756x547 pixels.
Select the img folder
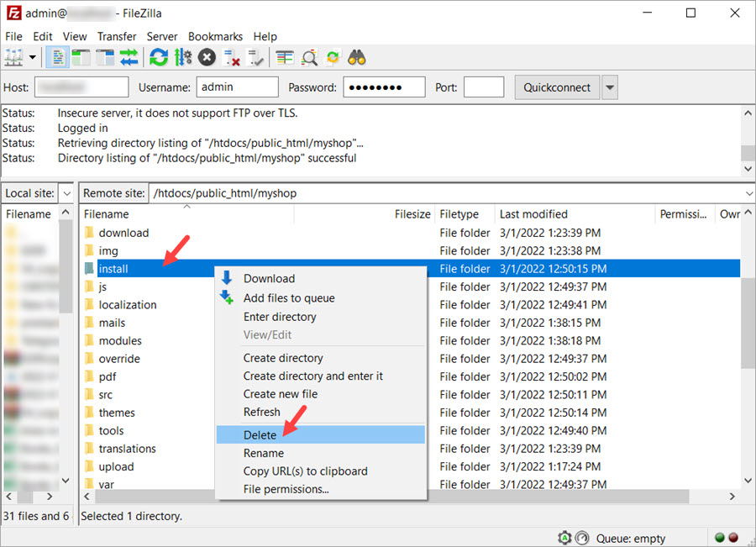click(108, 251)
